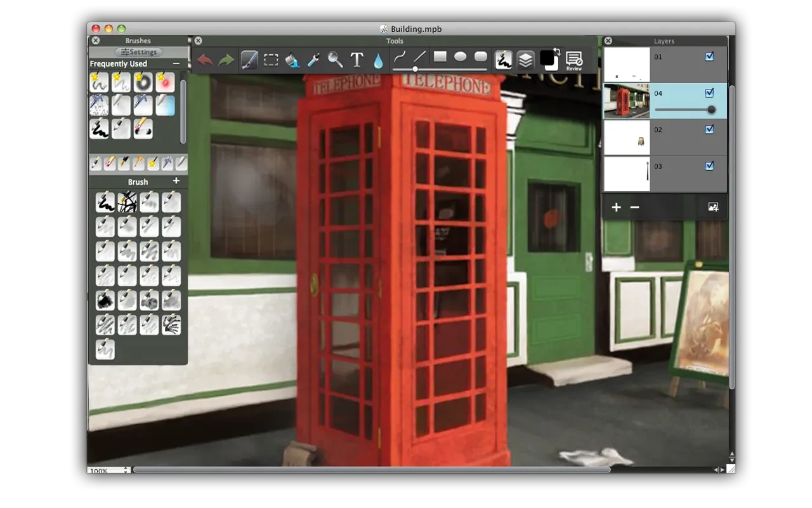Click the red Undo arrow
Screen dimensions: 812x508
(x=205, y=60)
